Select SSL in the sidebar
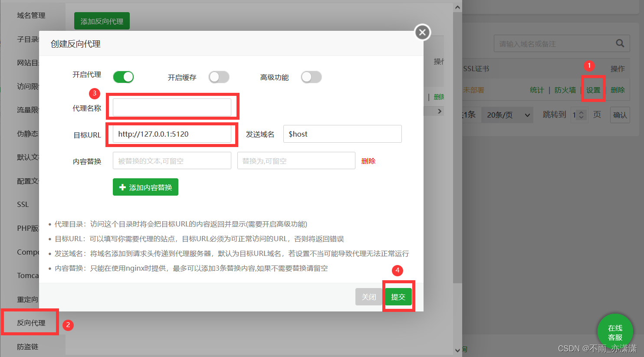 tap(23, 204)
